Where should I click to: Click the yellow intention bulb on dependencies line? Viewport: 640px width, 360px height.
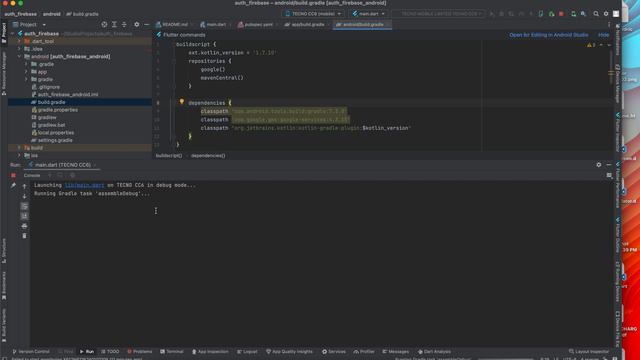[182, 101]
